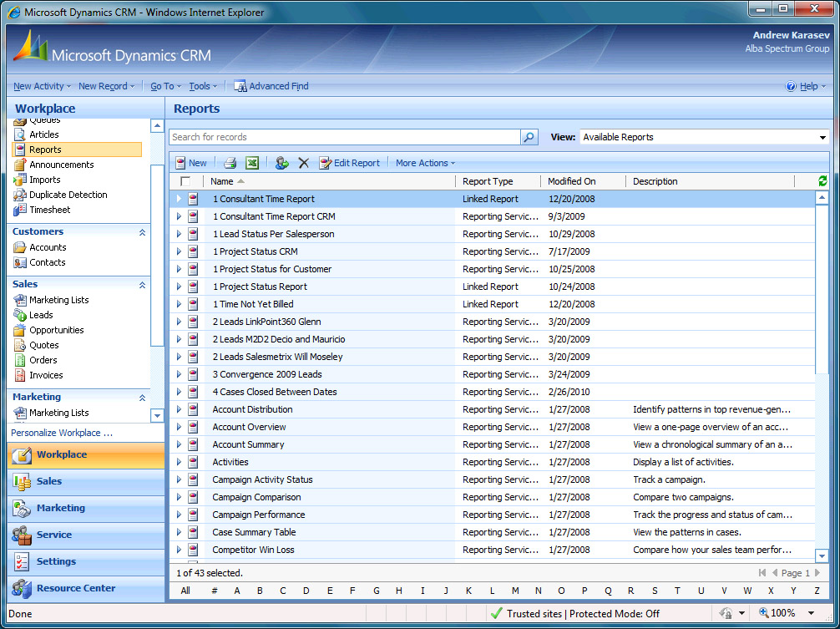Filter reports by letter M

[515, 591]
